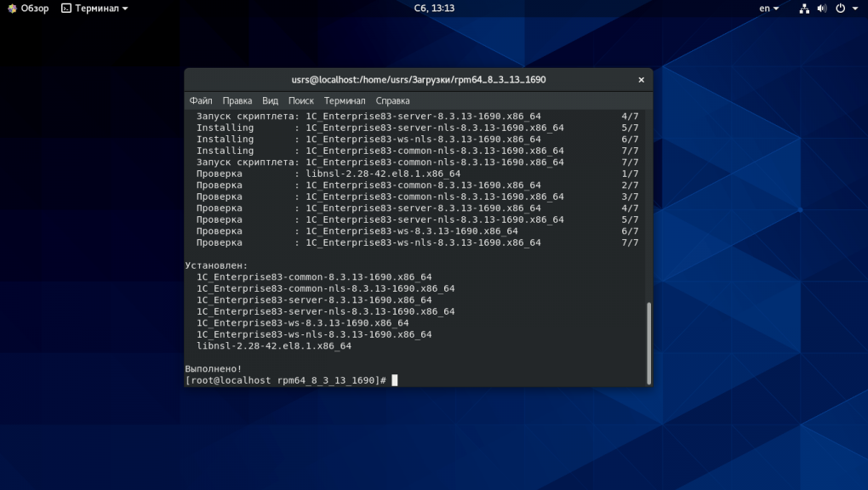Open the Файл menu
The height and width of the screenshot is (490, 868).
coord(201,100)
